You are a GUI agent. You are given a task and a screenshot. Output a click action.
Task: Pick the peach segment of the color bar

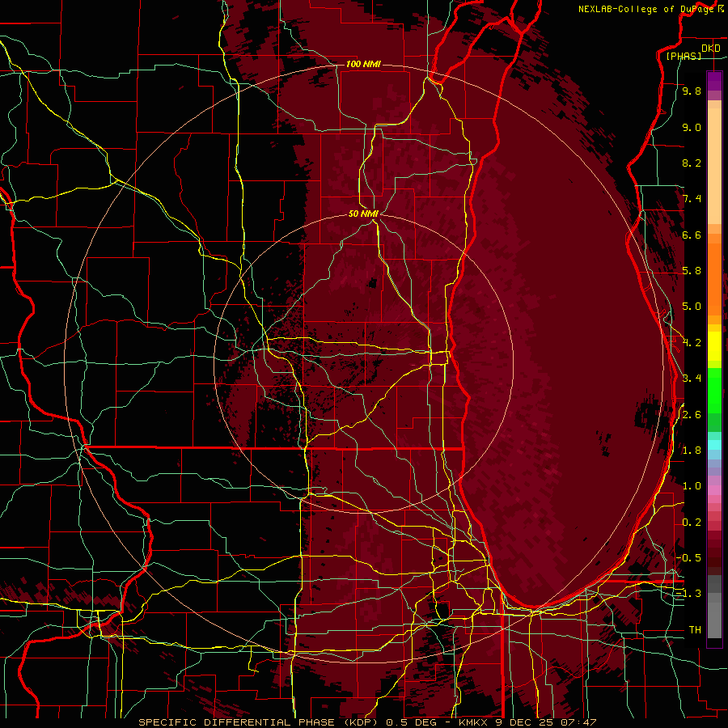point(714,167)
